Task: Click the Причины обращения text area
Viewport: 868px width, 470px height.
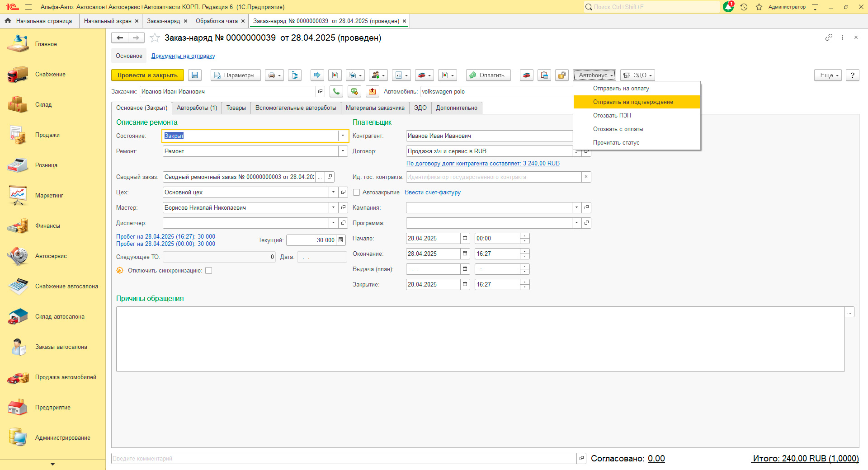Action: 480,339
